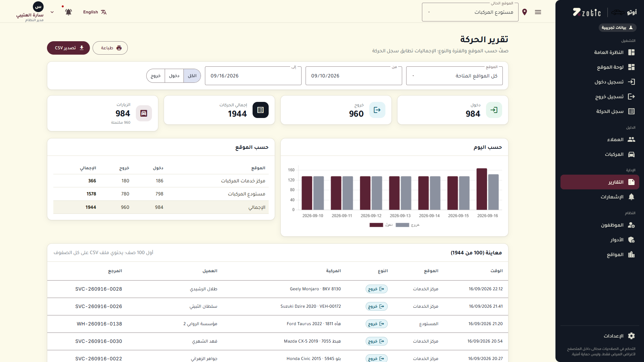Screen dimensions: 644x362
Task: Open الإعدادات gear icon
Action: click(631, 336)
